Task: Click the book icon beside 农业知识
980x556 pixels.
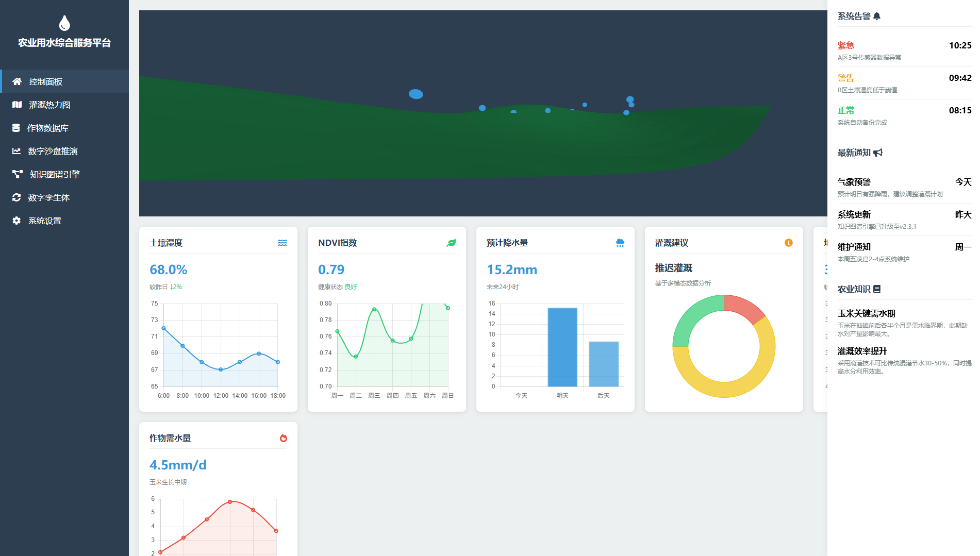Action: coord(877,289)
